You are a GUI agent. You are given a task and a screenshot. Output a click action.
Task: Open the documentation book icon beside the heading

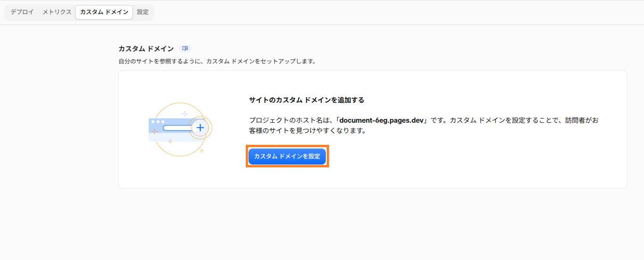pyautogui.click(x=185, y=48)
